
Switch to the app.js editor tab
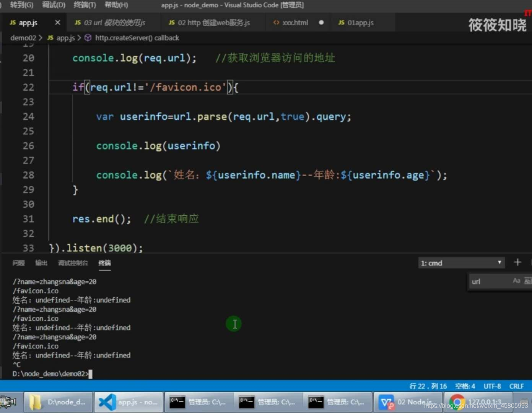28,23
